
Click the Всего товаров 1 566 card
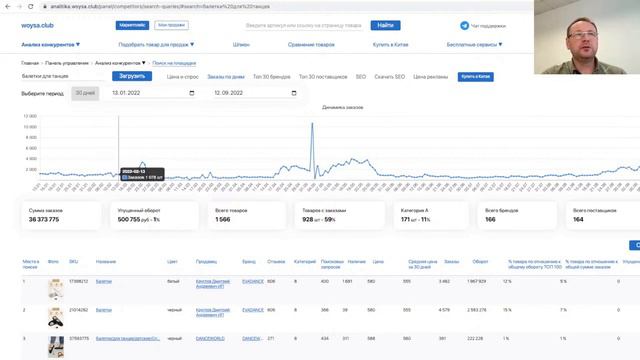[x=247, y=215]
